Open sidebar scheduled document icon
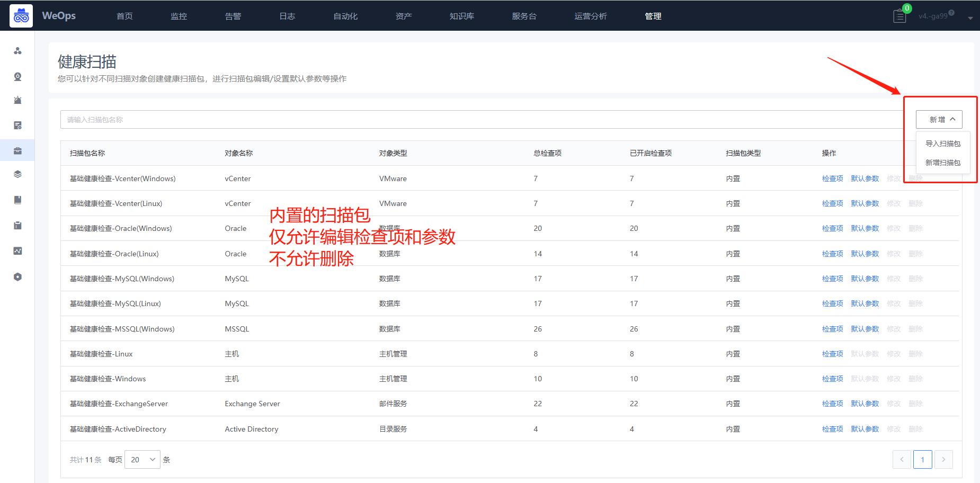Viewport: 980px width, 483px height. click(x=17, y=126)
